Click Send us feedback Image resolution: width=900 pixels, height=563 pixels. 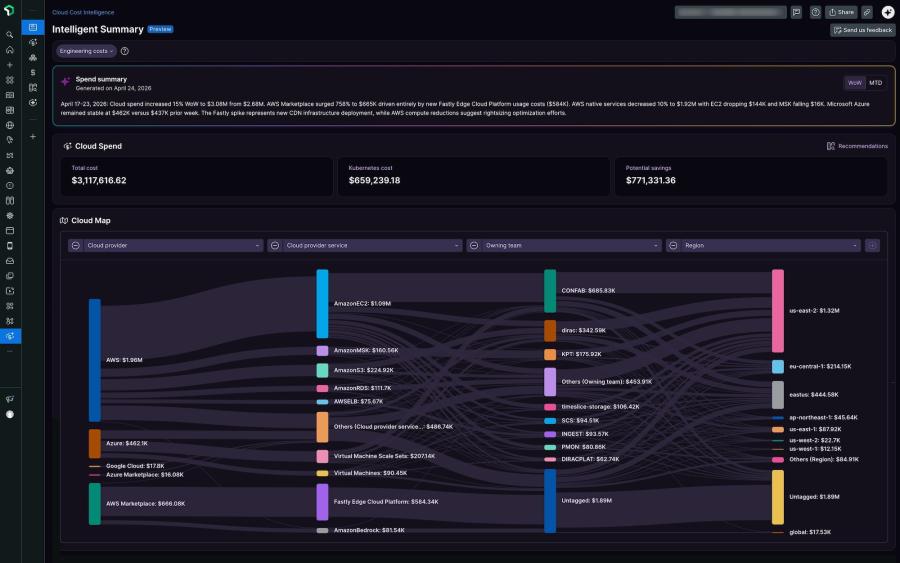pyautogui.click(x=863, y=30)
